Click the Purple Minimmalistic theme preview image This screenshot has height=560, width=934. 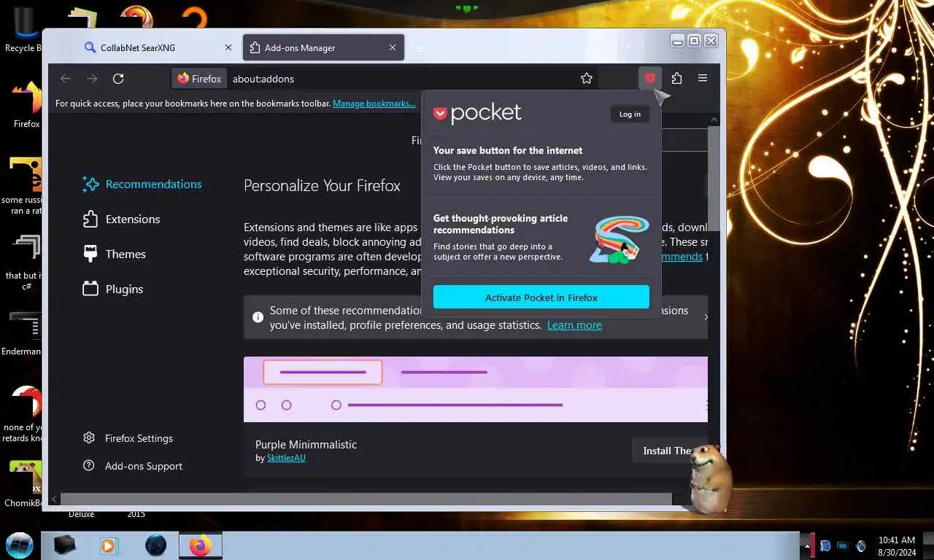tap(476, 389)
